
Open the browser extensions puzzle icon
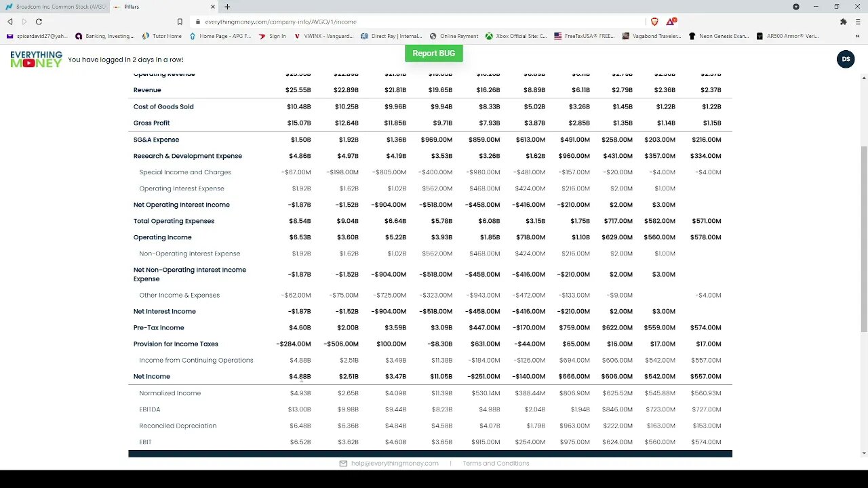click(843, 22)
